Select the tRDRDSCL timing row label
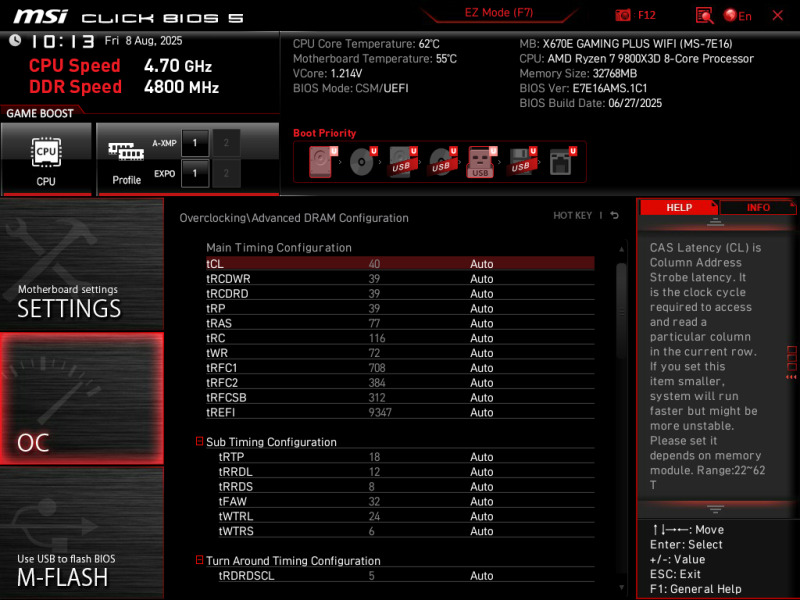This screenshot has width=800, height=600. [246, 576]
